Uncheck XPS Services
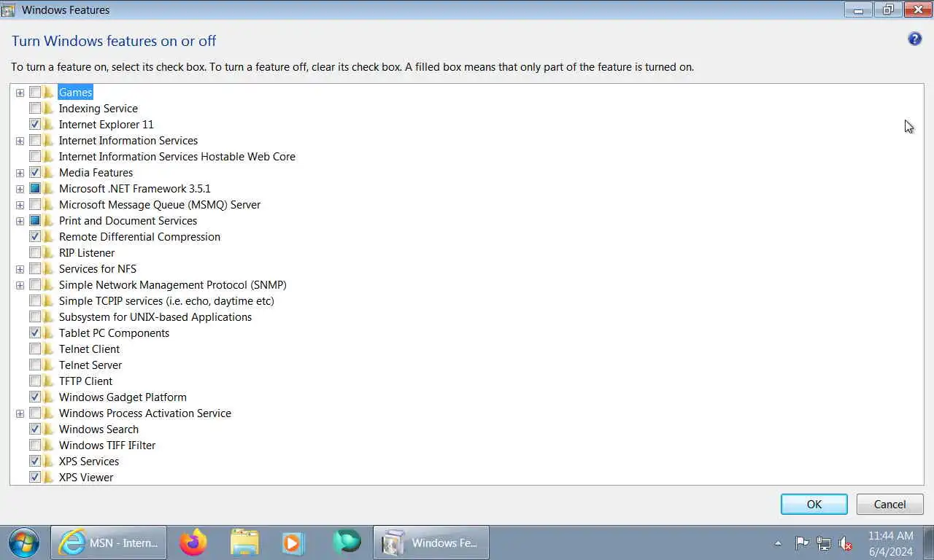 coord(35,462)
